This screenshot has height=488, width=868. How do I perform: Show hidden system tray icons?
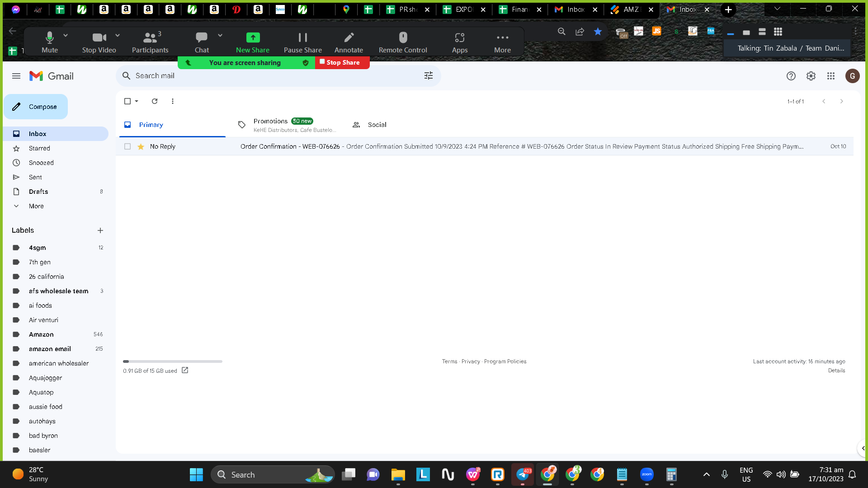(x=706, y=474)
